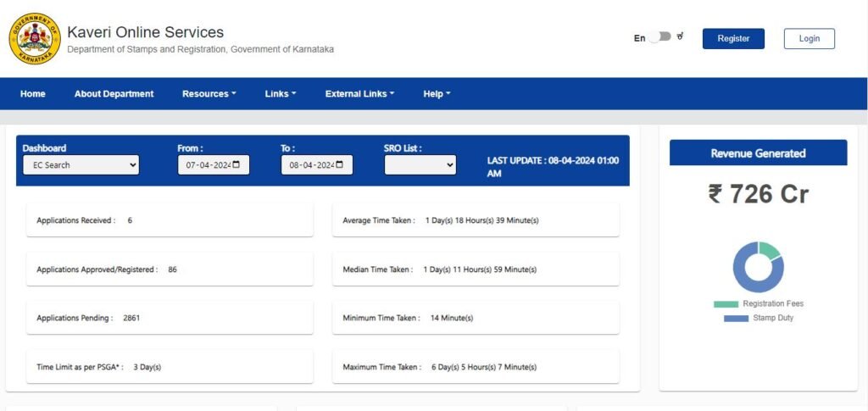This screenshot has width=868, height=411.
Task: Click the To date field 08-04-2024
Action: point(317,165)
